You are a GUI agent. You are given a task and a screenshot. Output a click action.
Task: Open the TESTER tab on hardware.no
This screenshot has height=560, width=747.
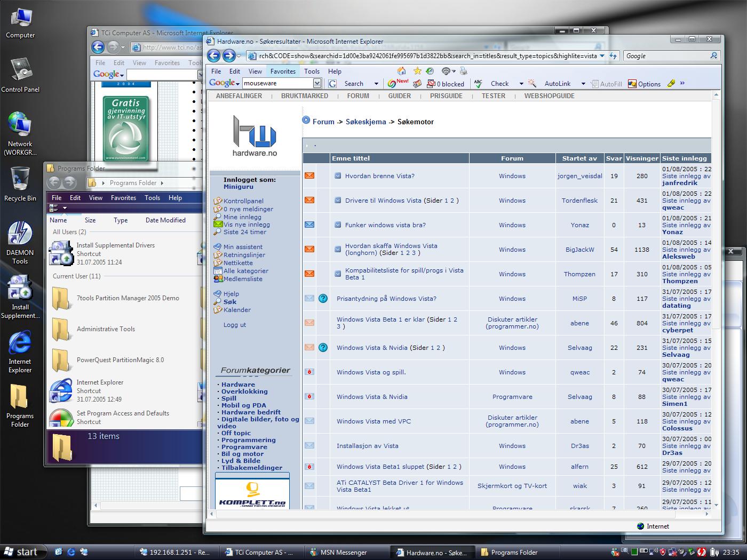[493, 96]
